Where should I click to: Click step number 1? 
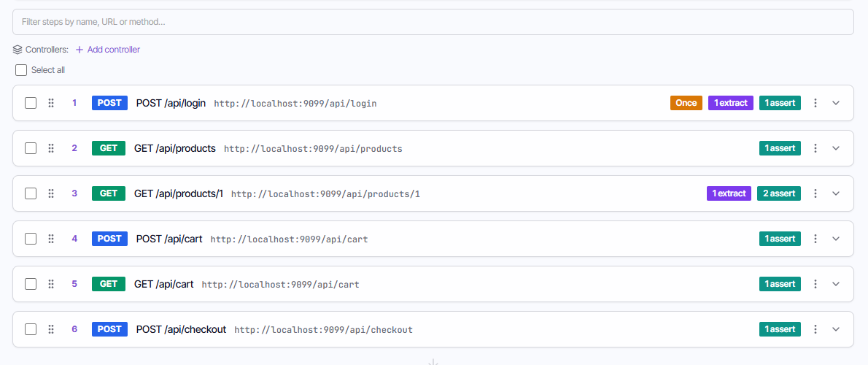(74, 103)
